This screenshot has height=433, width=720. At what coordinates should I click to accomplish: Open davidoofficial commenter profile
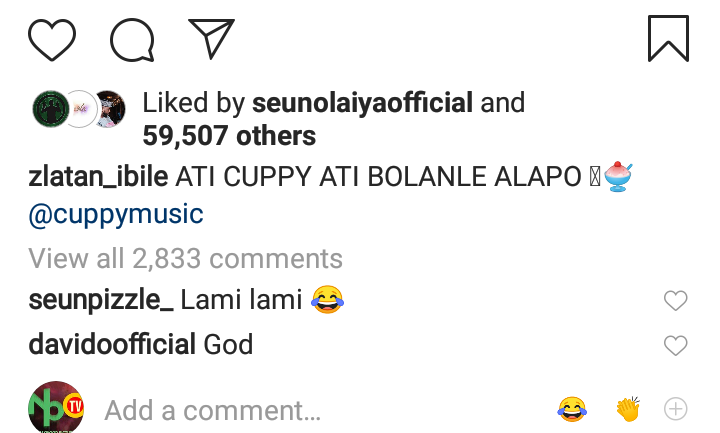pos(112,346)
